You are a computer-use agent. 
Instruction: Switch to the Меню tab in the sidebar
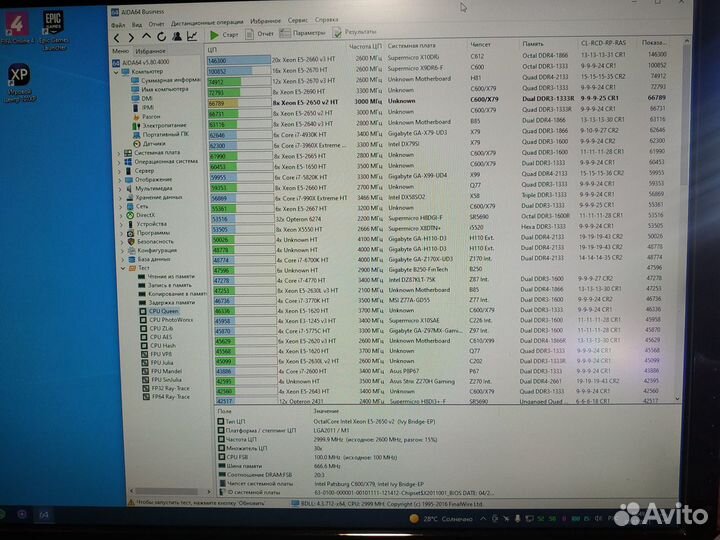point(120,51)
